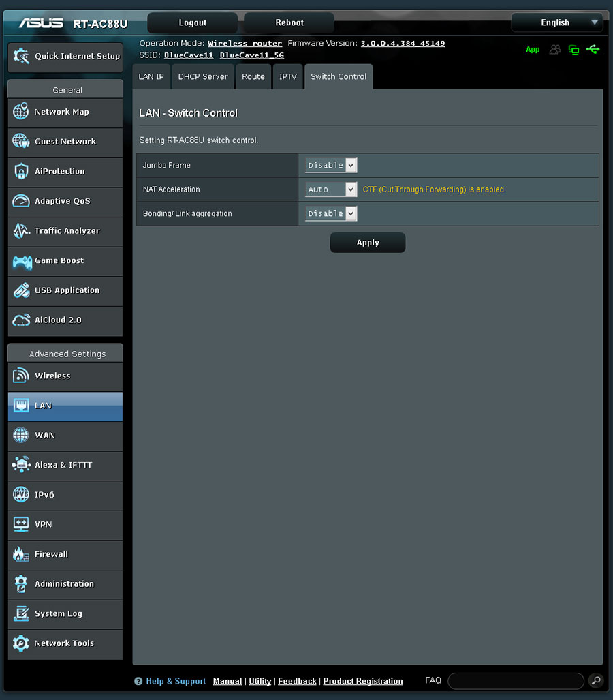The height and width of the screenshot is (700, 613).
Task: Select the Switch Control tab
Action: [x=339, y=76]
